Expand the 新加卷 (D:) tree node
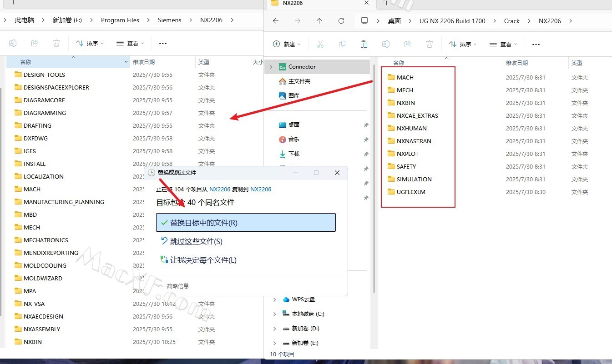 coord(274,329)
